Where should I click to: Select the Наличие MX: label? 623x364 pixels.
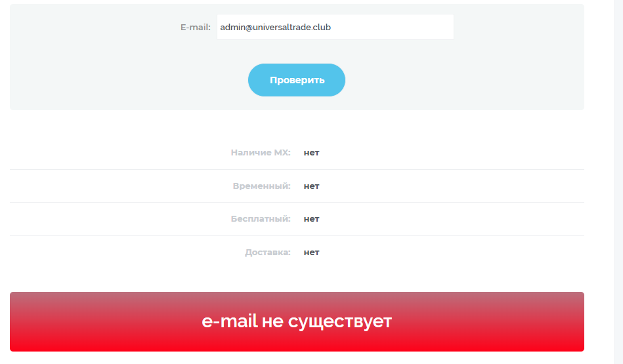point(261,152)
